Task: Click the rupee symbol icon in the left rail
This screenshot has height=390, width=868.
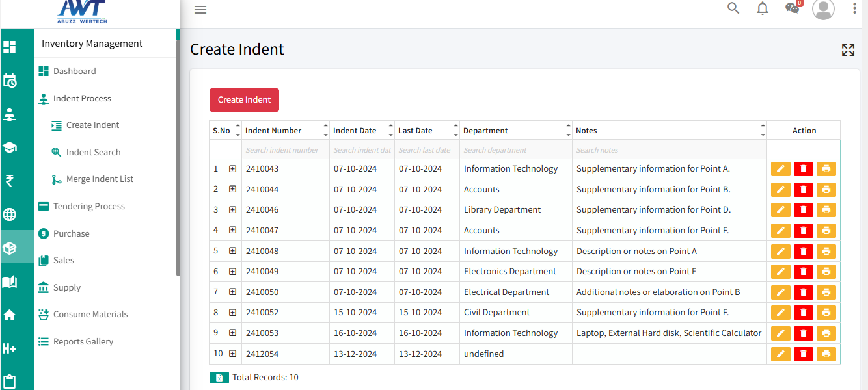Action: [10, 181]
